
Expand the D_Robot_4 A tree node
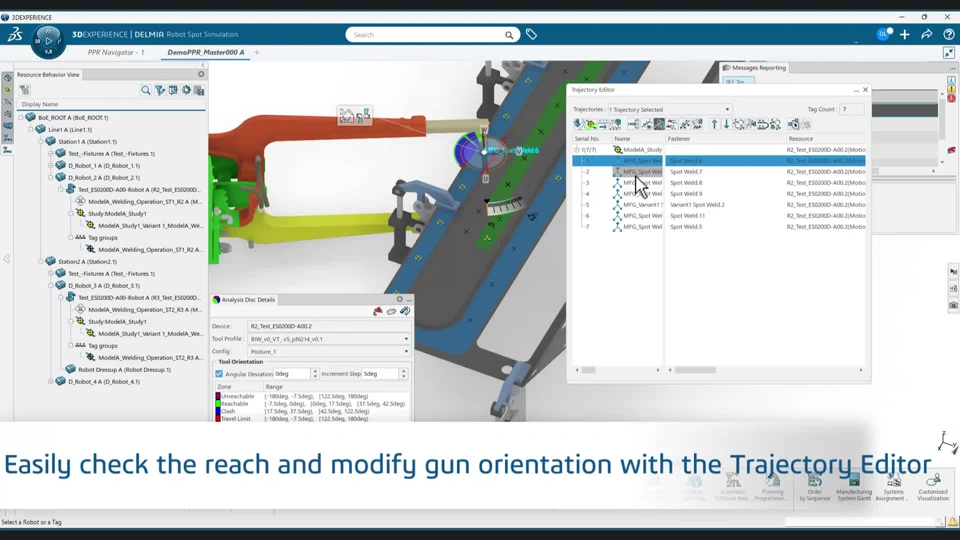point(51,381)
